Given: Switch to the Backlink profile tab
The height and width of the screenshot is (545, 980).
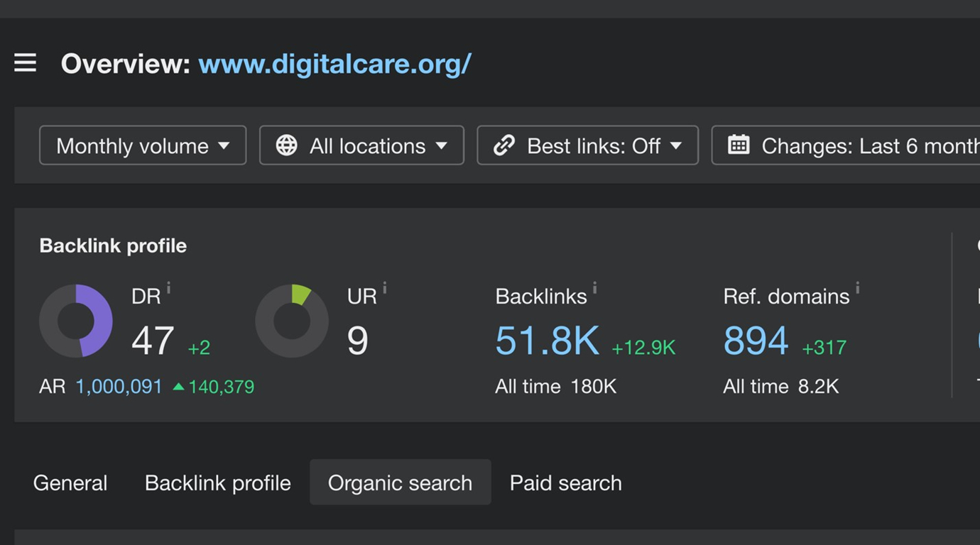Looking at the screenshot, I should pyautogui.click(x=218, y=483).
